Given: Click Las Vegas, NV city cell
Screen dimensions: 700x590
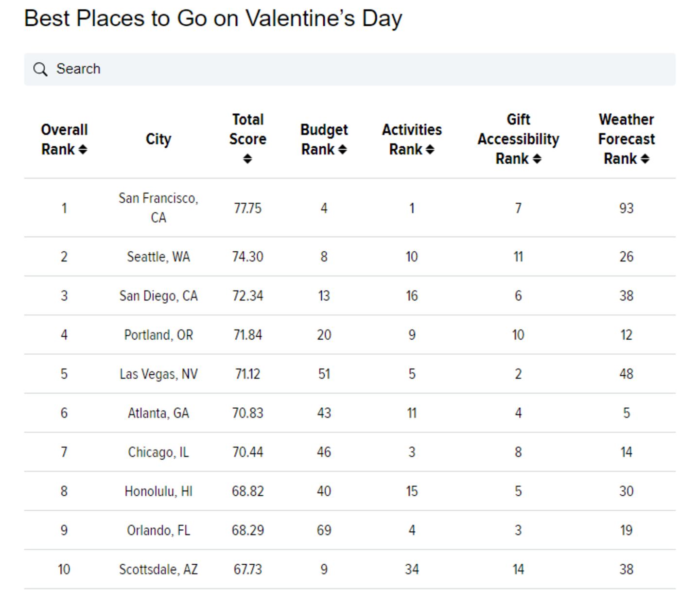Looking at the screenshot, I should 158,374.
